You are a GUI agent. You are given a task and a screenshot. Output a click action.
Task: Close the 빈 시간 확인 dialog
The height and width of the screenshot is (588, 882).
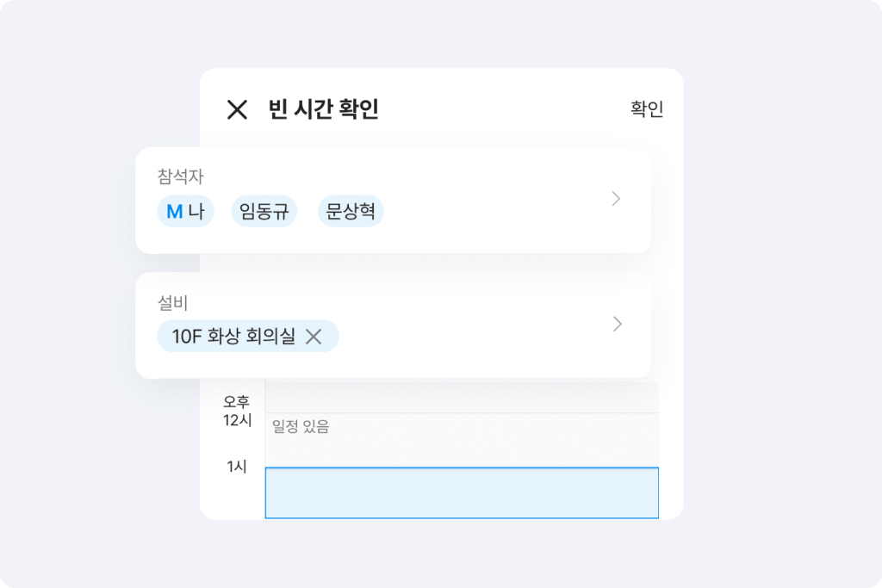click(237, 109)
